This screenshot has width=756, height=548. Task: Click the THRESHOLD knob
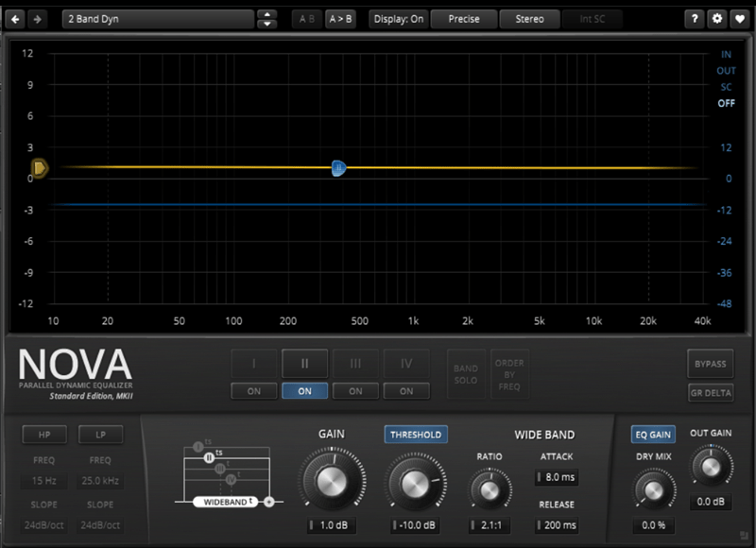pos(415,483)
